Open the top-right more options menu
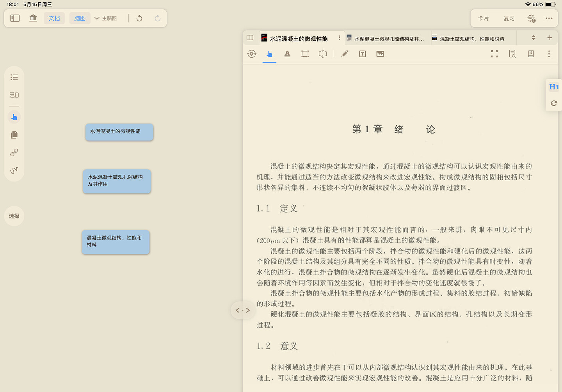This screenshot has width=562, height=392. (x=549, y=18)
